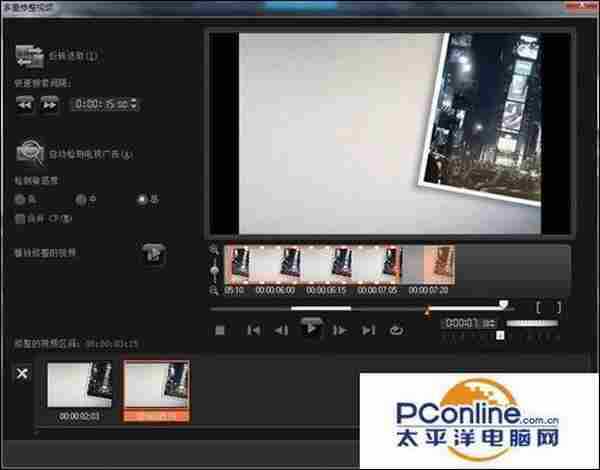
Task: Click the jog bar scrubber handle
Action: tap(504, 305)
